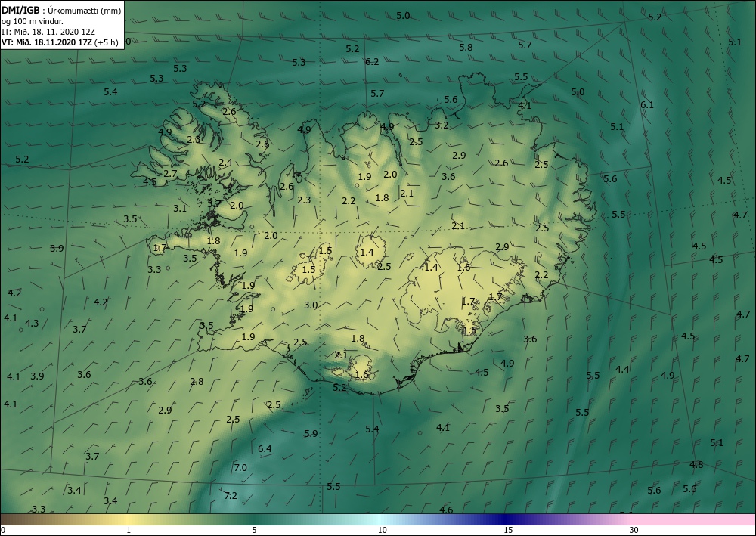Click the 3.1 value over Breiðafjörður bay
The width and height of the screenshot is (756, 536).
pos(180,208)
